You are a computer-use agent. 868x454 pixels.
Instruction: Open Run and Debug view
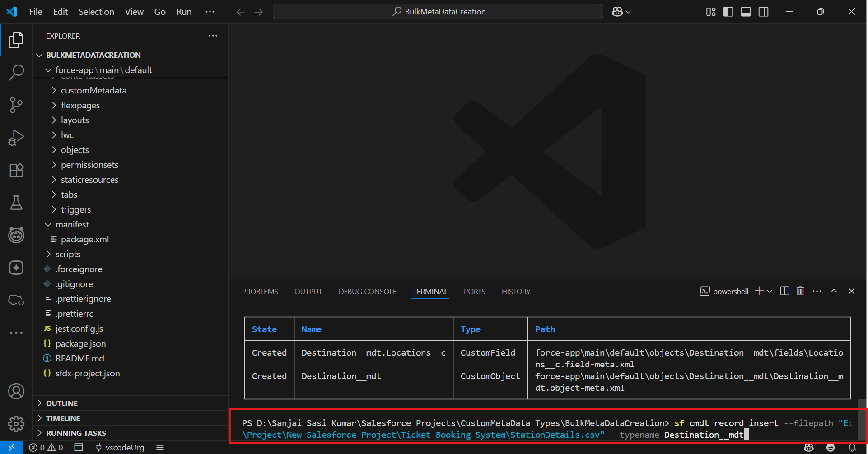pos(16,138)
